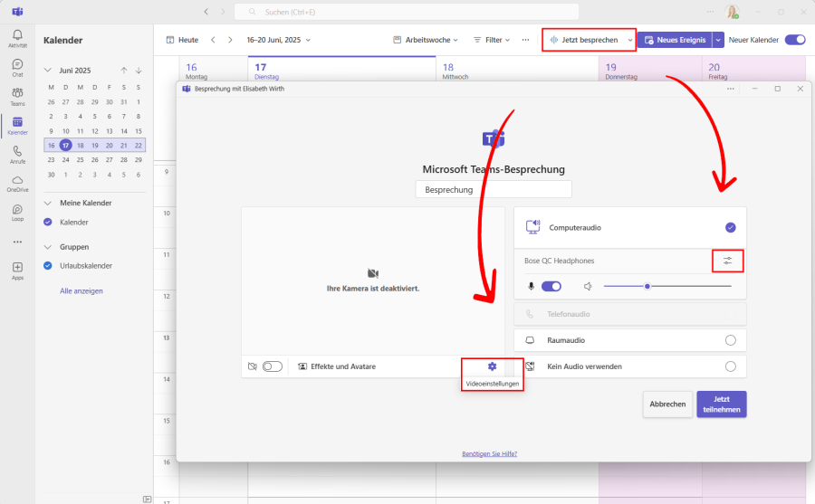The height and width of the screenshot is (504, 815).
Task: Open Effekte und Avatare
Action: pyautogui.click(x=337, y=366)
